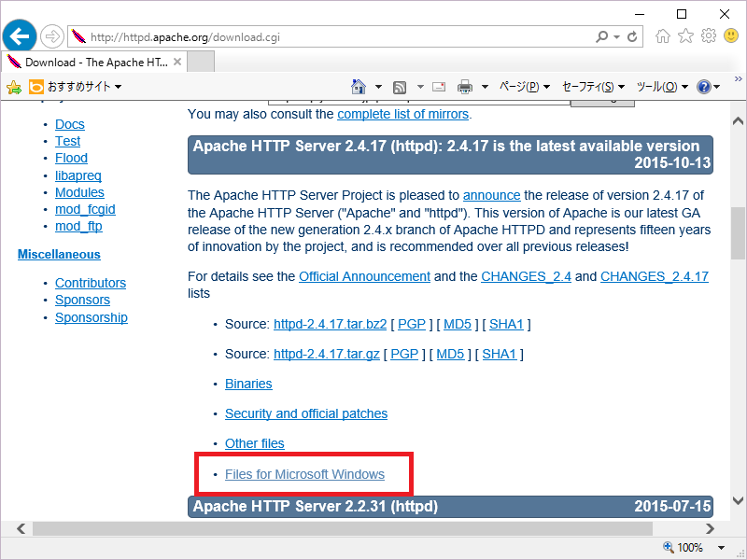
Task: Open the help dropdown arrow
Action: [716, 87]
